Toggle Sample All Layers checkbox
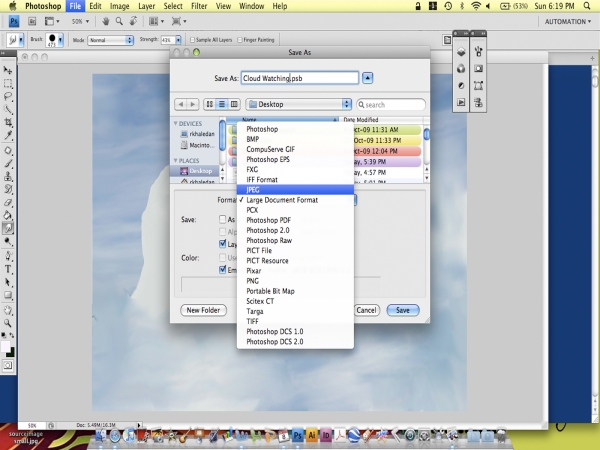Screen dimensions: 600x450 (x=192, y=40)
